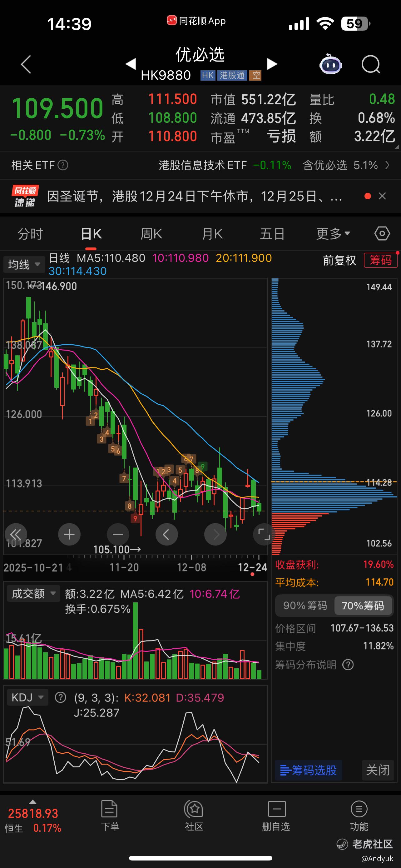Image resolution: width=401 pixels, height=868 pixels.
Task: Switch to previous stock with left triangle
Action: click(131, 64)
